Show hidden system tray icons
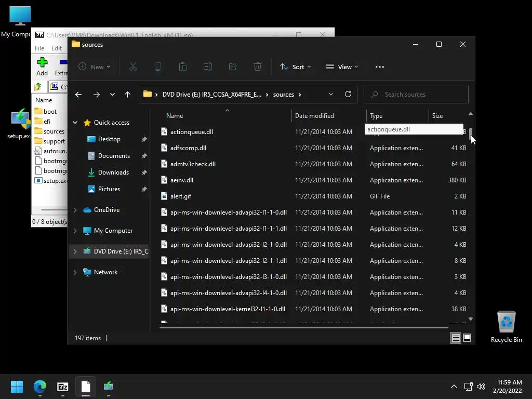The height and width of the screenshot is (399, 532). coord(454,387)
